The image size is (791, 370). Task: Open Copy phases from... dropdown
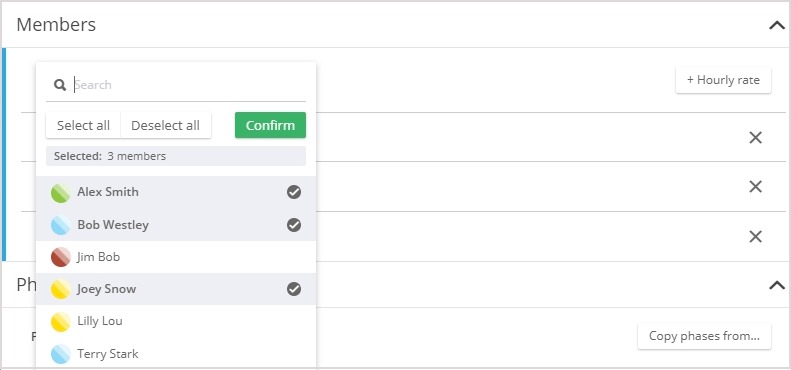tap(704, 336)
